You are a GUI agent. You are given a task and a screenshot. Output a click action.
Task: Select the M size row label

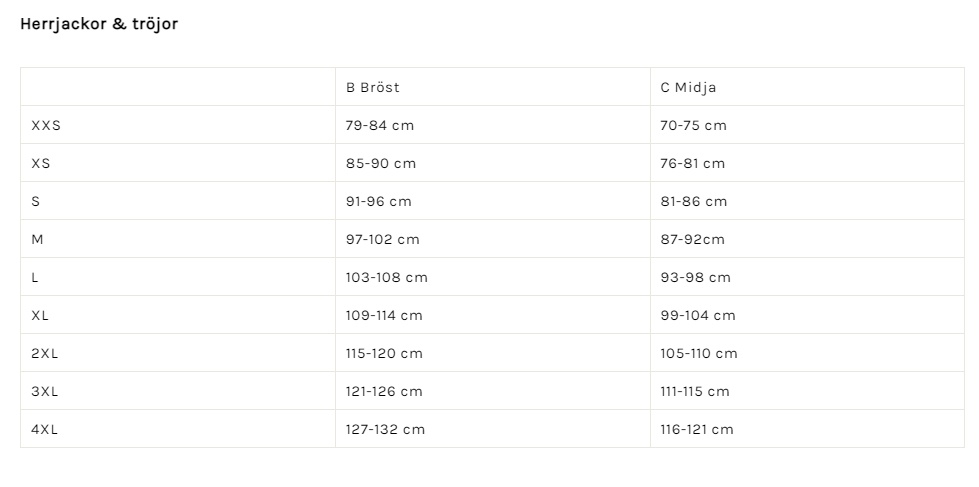pos(38,239)
